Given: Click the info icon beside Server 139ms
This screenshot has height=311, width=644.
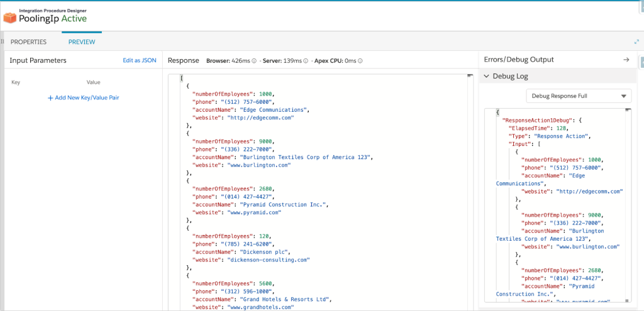Looking at the screenshot, I should (x=306, y=61).
